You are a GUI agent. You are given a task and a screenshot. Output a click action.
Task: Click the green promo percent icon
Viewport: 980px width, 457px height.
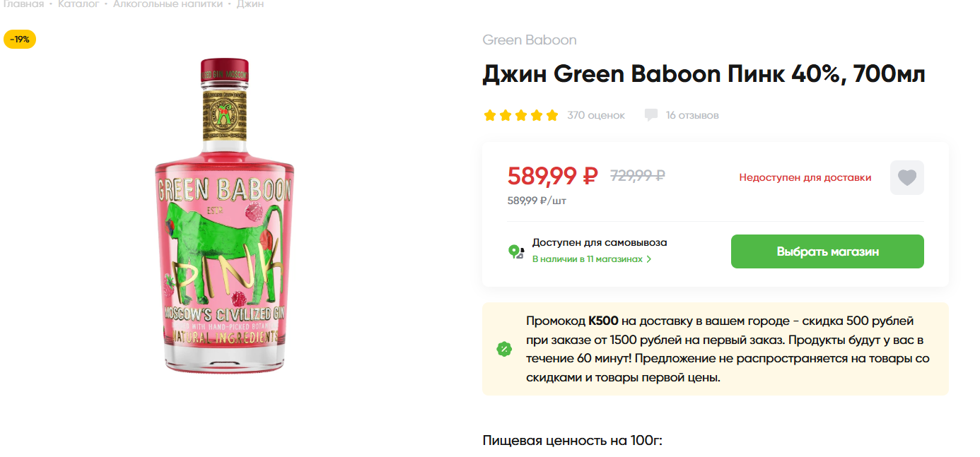pos(504,349)
